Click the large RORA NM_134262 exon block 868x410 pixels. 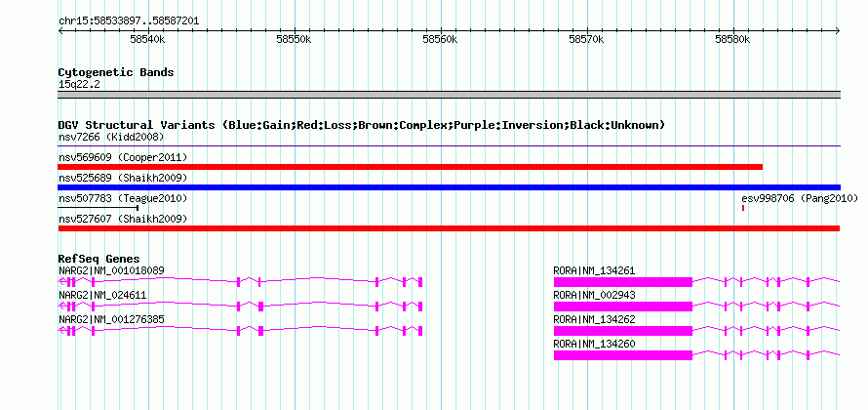[x=623, y=331]
